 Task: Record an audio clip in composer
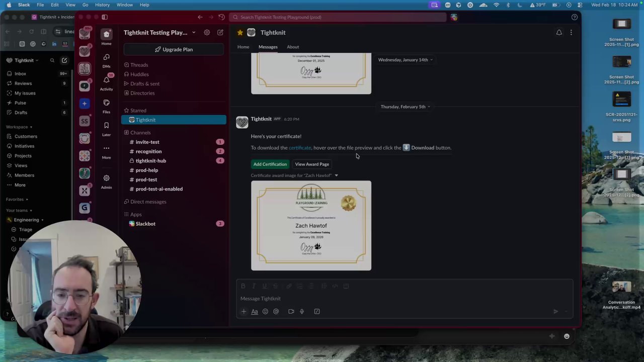(302, 311)
